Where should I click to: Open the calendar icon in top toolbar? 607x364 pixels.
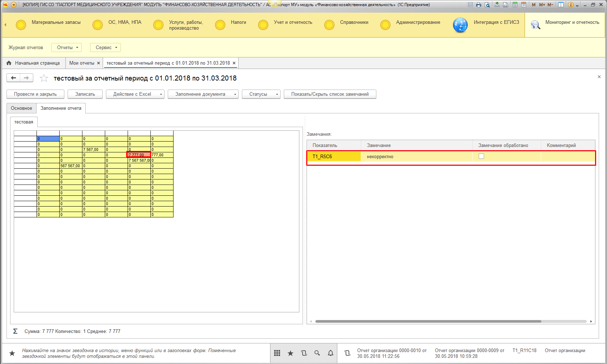point(523,5)
